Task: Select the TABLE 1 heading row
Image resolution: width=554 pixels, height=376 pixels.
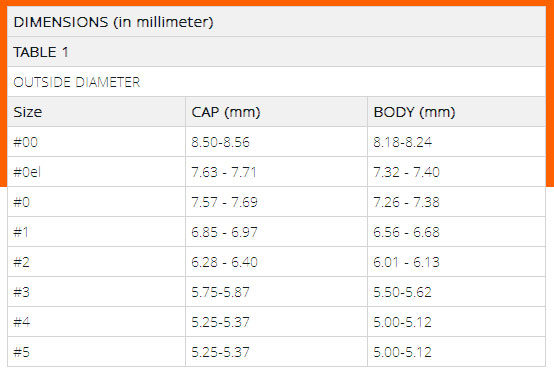Action: (x=277, y=52)
